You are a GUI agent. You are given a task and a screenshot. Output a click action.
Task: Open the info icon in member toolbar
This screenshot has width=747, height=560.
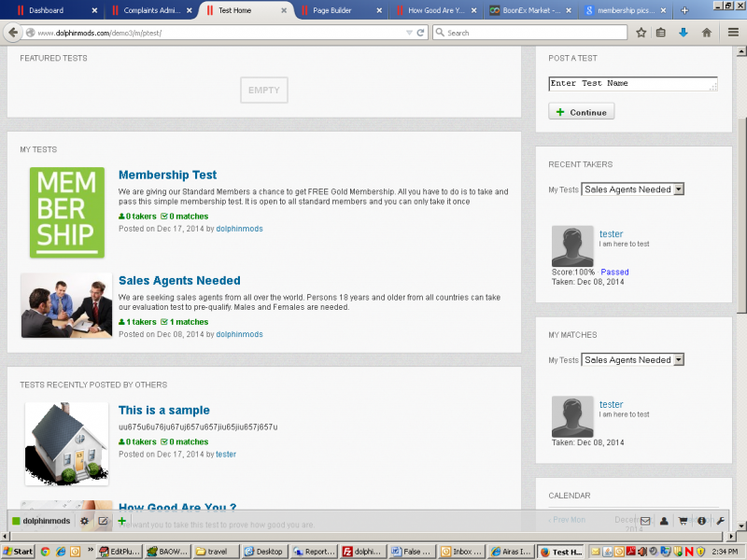coord(701,521)
